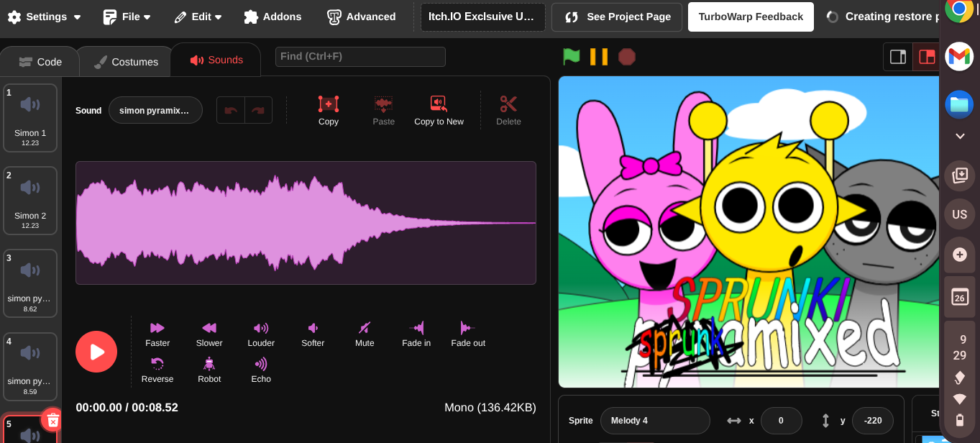Image resolution: width=980 pixels, height=443 pixels.
Task: Open the holding space tote icon
Action: tap(959, 175)
